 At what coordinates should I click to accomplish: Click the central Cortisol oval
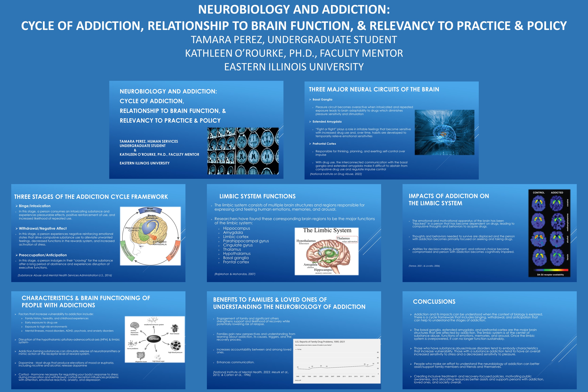[154, 339]
